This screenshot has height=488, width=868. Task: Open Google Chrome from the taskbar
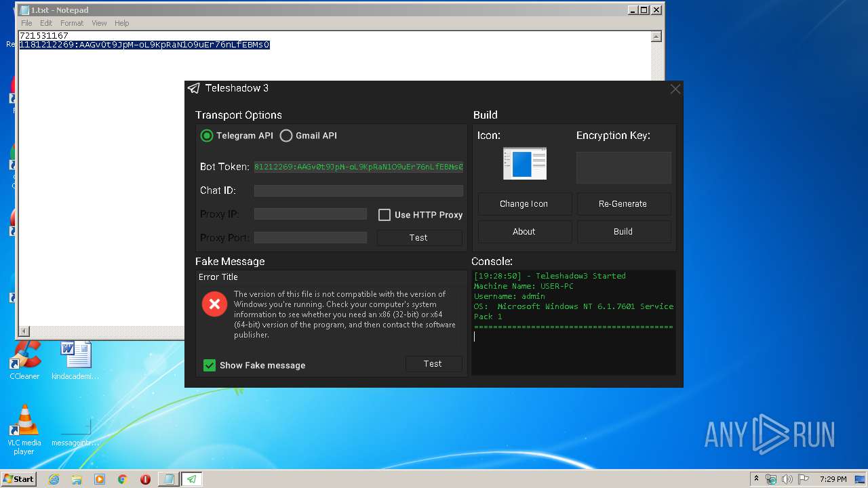pos(123,479)
